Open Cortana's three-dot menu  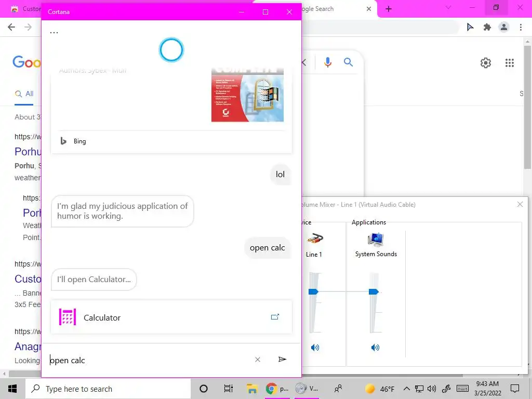click(54, 33)
